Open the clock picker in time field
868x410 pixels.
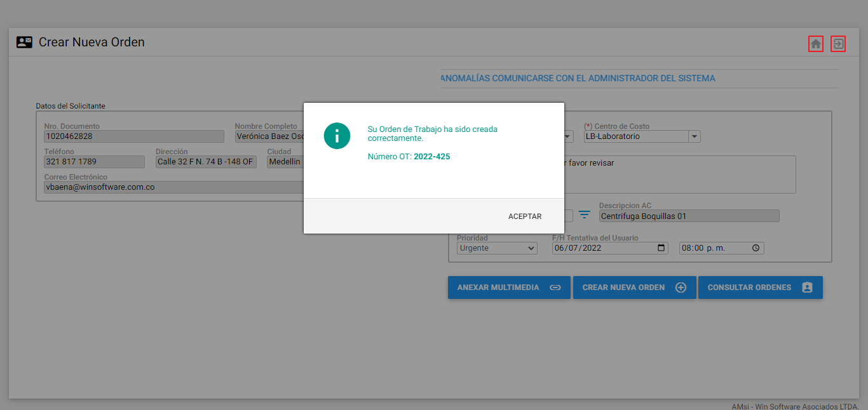pyautogui.click(x=756, y=248)
